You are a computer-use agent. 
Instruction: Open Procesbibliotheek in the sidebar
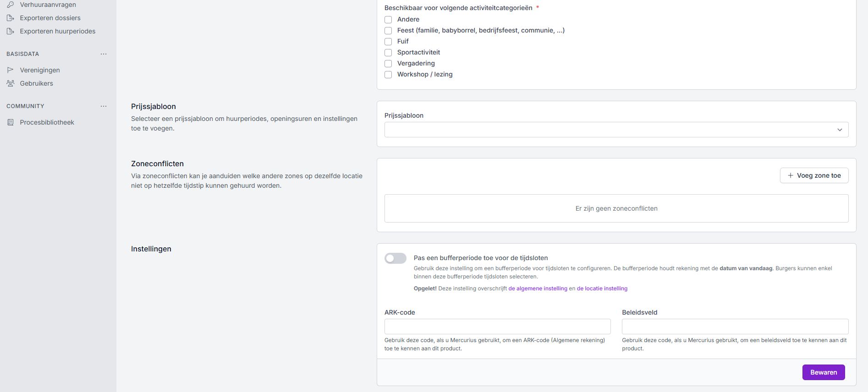click(x=47, y=122)
